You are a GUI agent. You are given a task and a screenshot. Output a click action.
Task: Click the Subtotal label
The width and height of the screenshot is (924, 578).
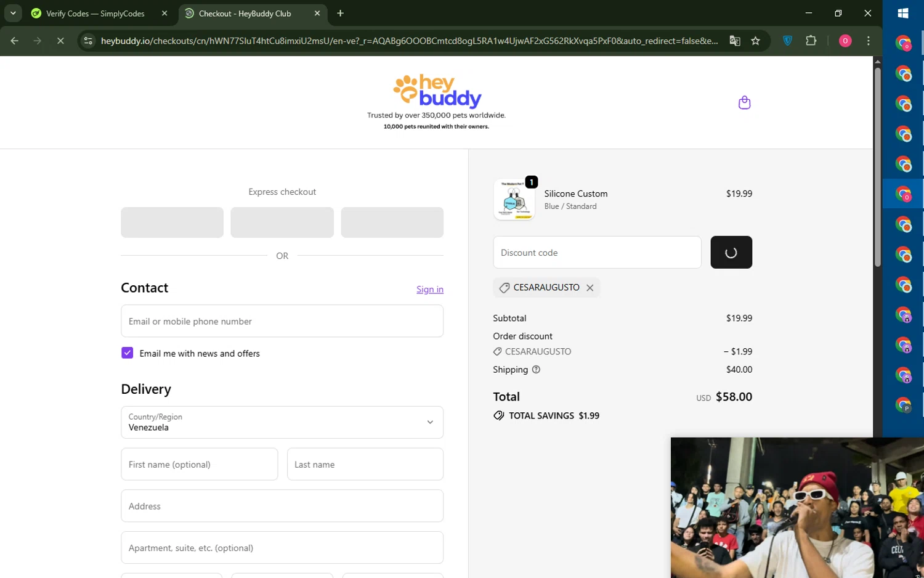pyautogui.click(x=509, y=318)
